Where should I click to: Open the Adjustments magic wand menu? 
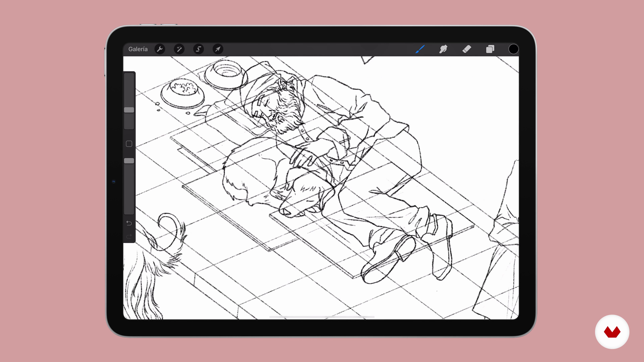point(179,49)
